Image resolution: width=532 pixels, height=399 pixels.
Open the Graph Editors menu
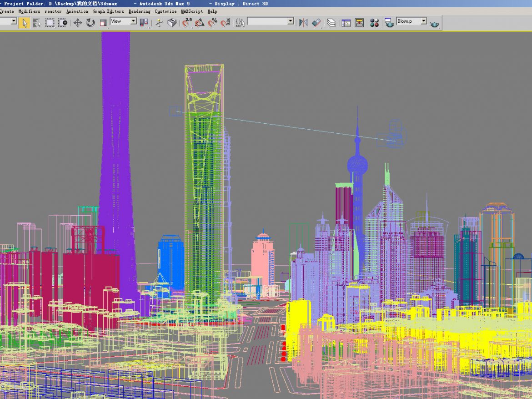(x=108, y=11)
